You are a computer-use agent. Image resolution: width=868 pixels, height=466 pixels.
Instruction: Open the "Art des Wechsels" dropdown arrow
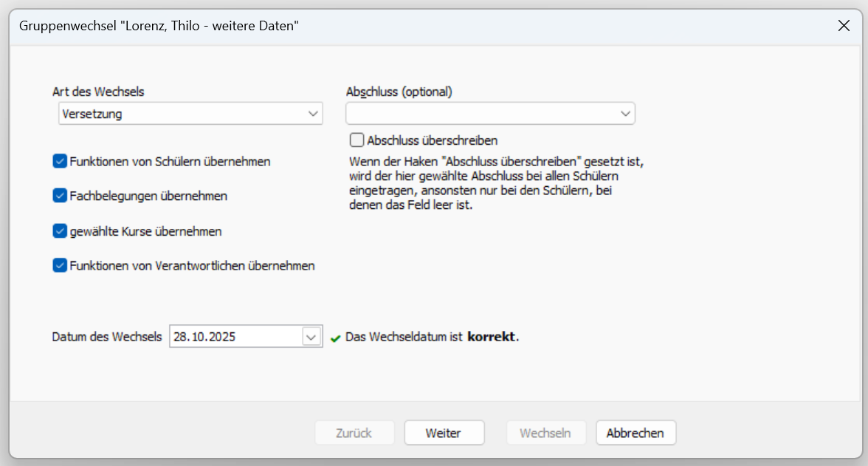312,114
